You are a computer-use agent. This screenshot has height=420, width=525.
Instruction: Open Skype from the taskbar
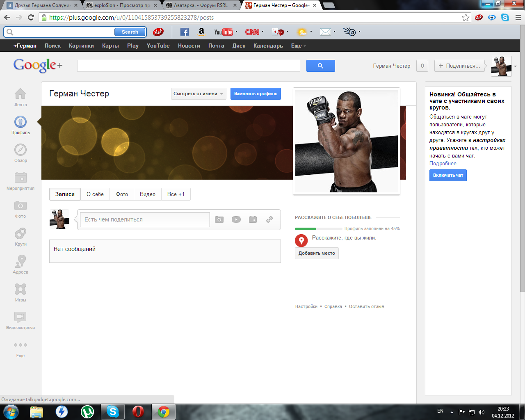click(113, 411)
